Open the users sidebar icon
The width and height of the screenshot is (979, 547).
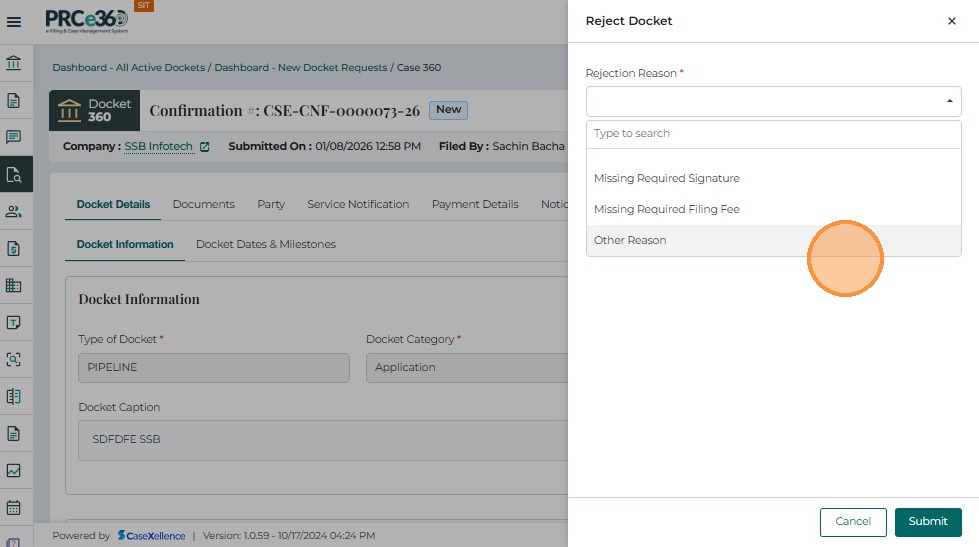click(x=14, y=211)
